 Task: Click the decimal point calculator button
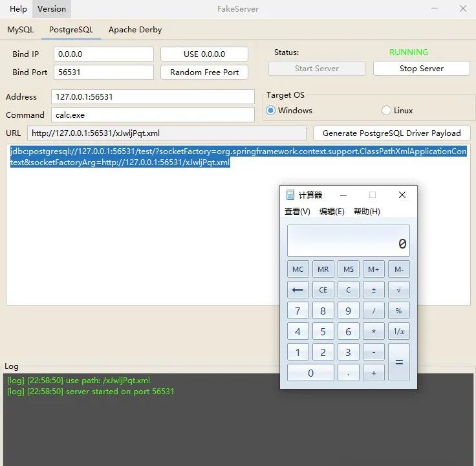(x=349, y=372)
